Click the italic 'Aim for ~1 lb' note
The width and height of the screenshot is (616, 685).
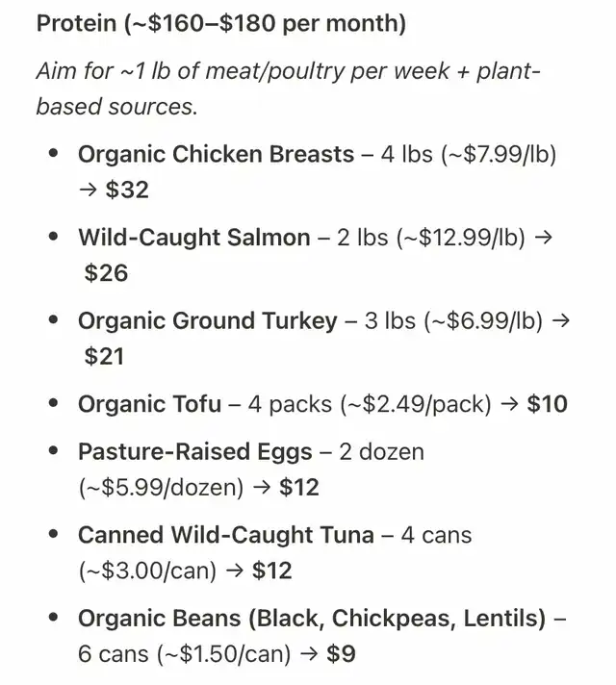click(289, 89)
